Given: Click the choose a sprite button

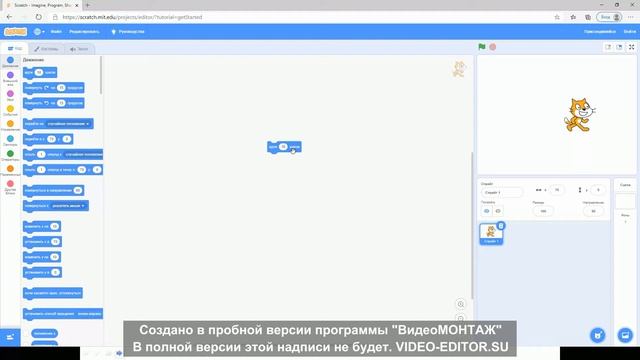Looking at the screenshot, I should point(598,335).
